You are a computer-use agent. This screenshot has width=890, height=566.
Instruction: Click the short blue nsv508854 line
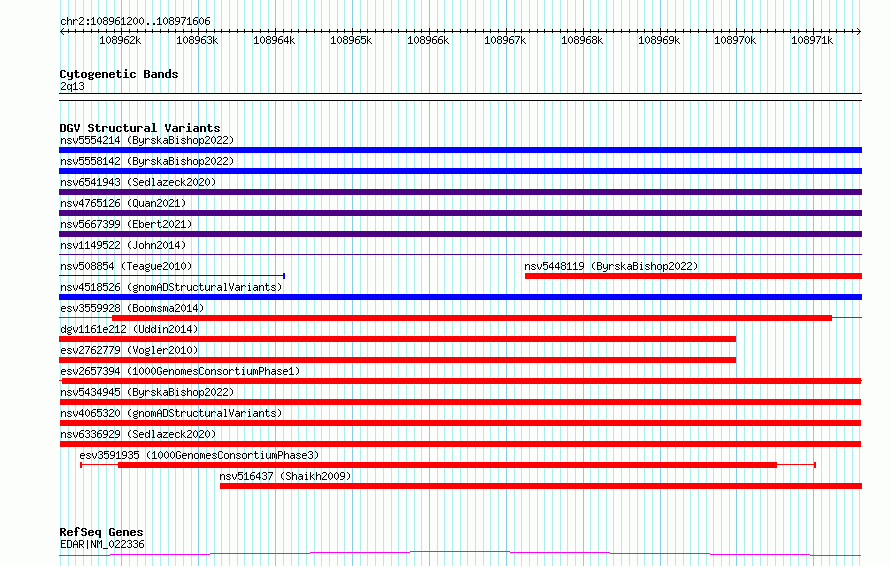click(172, 276)
